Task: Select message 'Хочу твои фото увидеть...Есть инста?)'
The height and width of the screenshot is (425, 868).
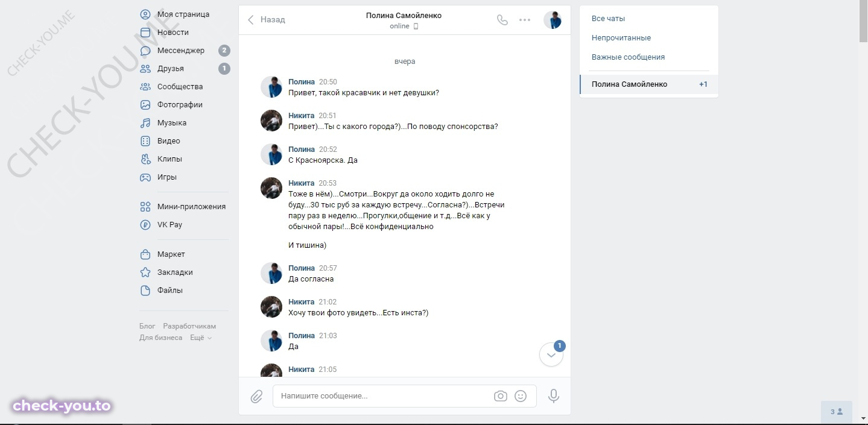Action: [x=358, y=313]
